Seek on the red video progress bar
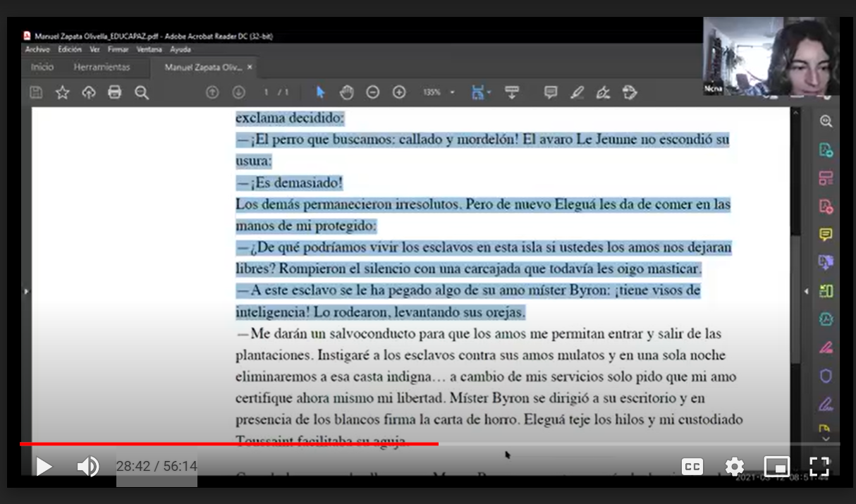856x504 pixels. [229, 444]
